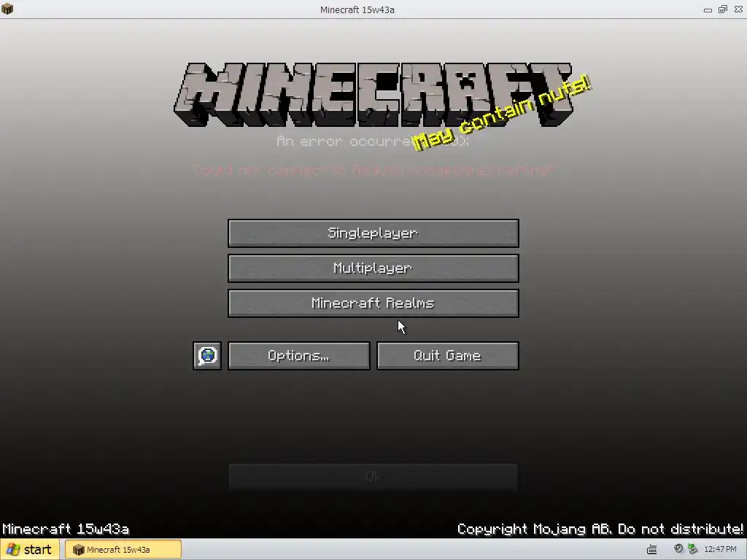This screenshot has width=747, height=560.
Task: Click the faded OK button
Action: point(373,477)
